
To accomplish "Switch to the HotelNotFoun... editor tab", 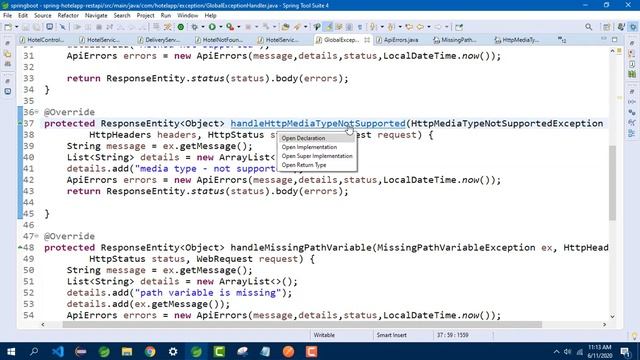I will coord(219,40).
